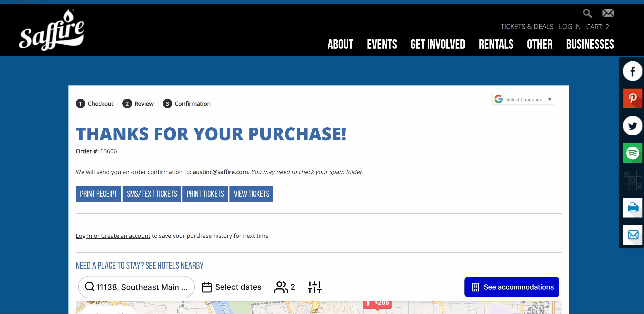
Task: Click Log In or Create an account link
Action: tap(113, 236)
